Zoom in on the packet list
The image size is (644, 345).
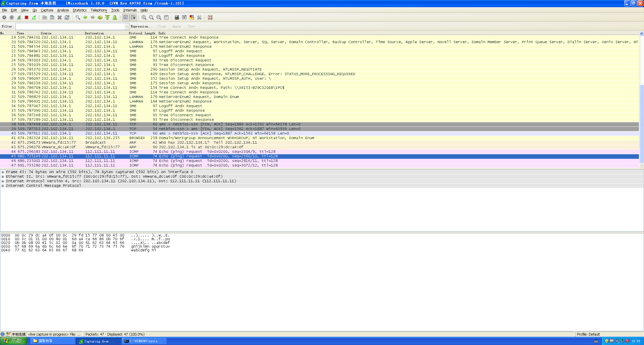(143, 17)
